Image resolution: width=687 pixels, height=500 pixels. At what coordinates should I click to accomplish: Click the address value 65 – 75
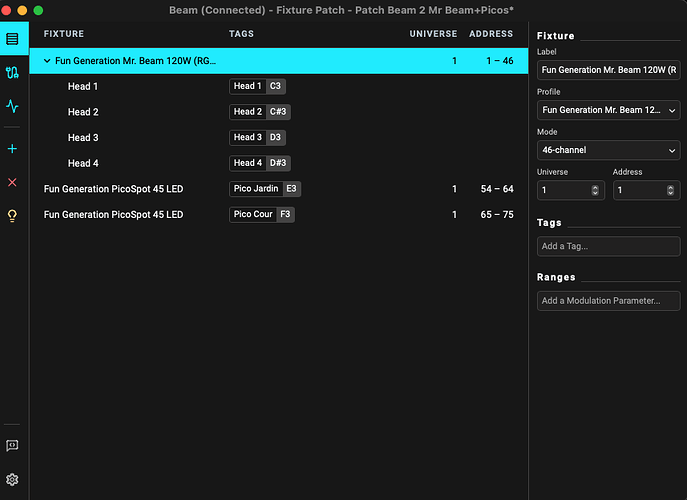[x=497, y=215]
